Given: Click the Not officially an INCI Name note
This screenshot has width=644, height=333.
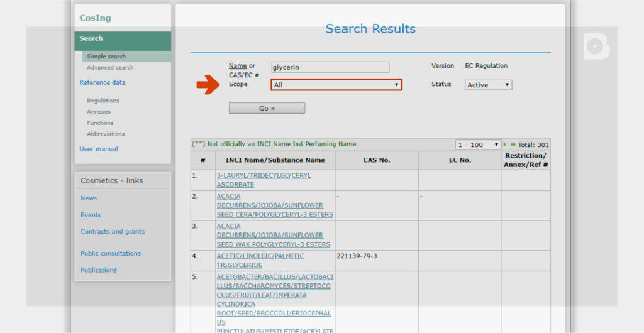Looking at the screenshot, I should (274, 144).
